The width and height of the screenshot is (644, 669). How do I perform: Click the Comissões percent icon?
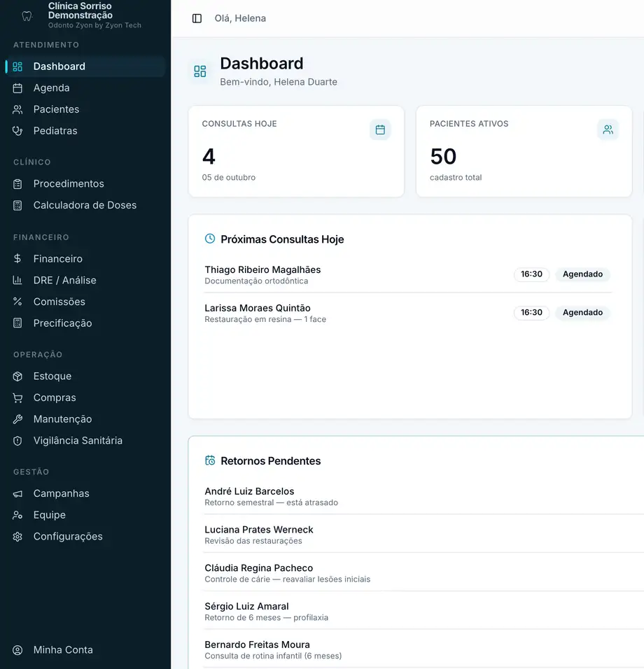pos(17,302)
